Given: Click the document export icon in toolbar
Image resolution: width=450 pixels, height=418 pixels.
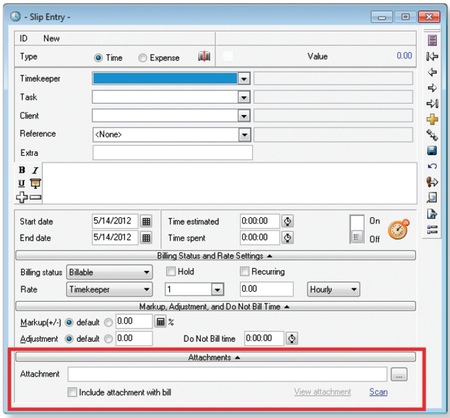Looking at the screenshot, I should click(432, 214).
